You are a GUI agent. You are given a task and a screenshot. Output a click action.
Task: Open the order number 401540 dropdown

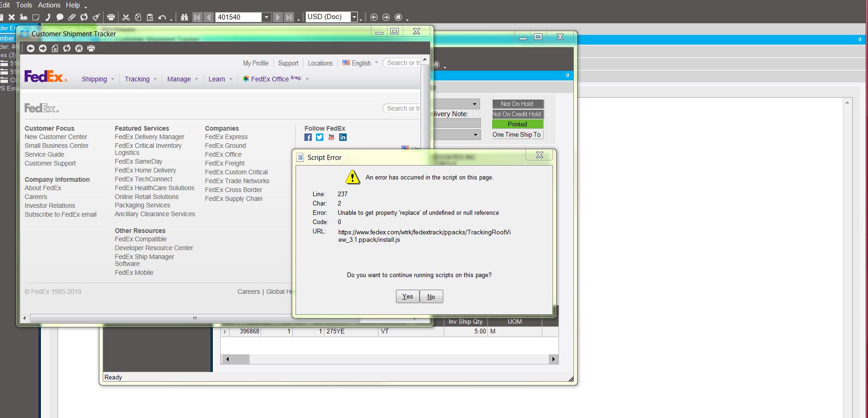[266, 17]
